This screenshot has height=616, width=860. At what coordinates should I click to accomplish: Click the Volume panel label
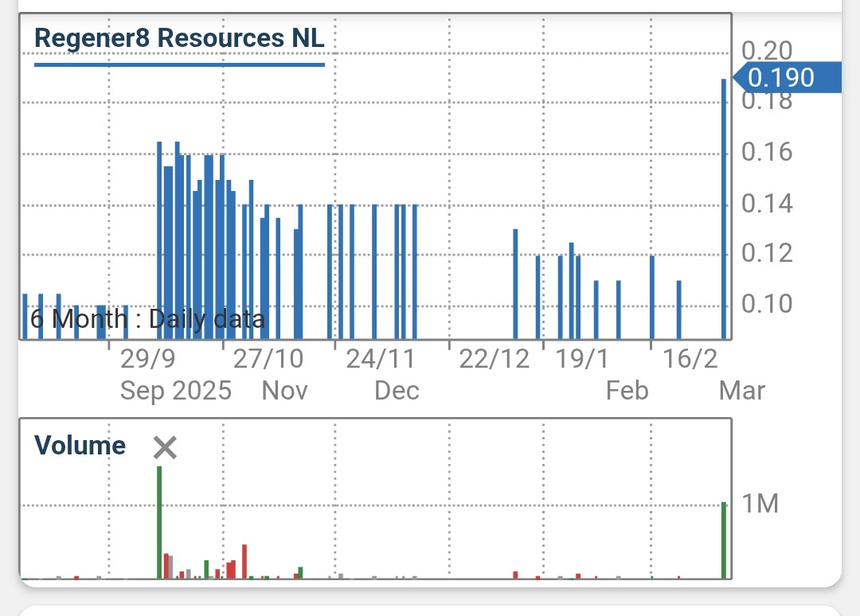pyautogui.click(x=80, y=445)
